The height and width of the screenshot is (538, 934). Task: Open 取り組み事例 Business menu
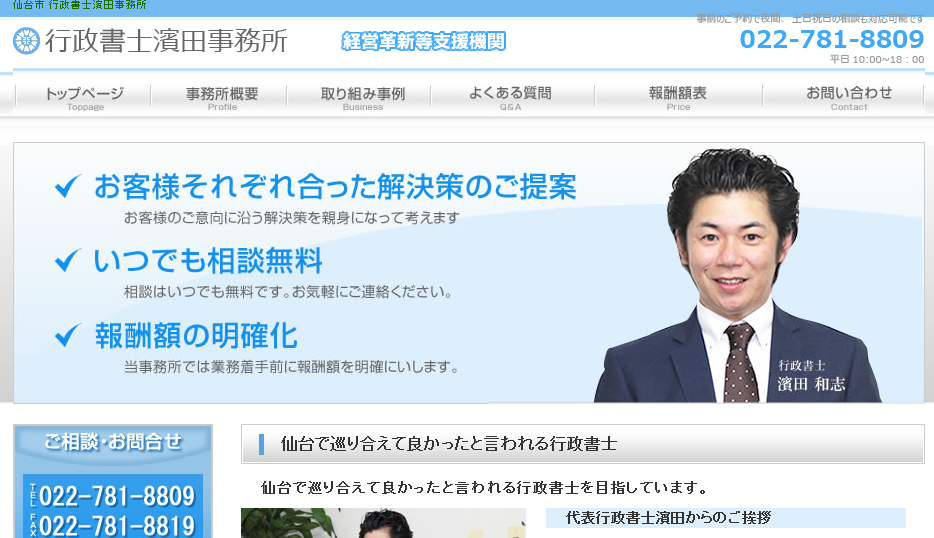363,98
